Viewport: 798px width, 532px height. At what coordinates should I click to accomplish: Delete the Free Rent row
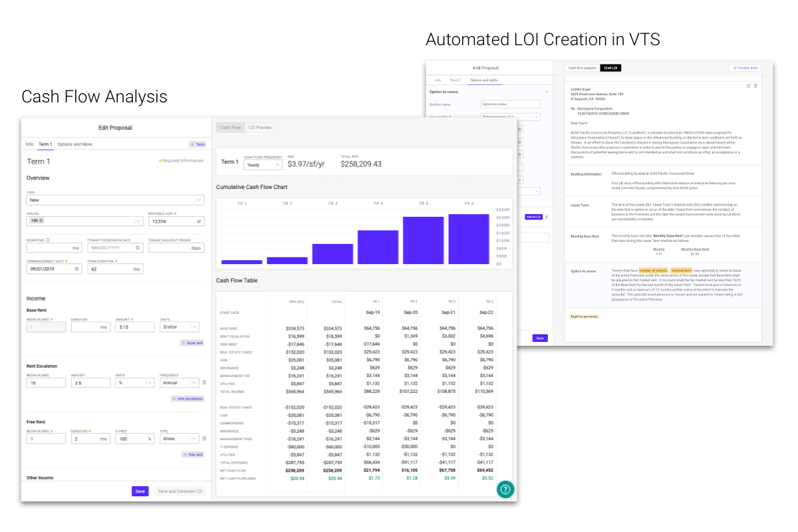[x=203, y=439]
